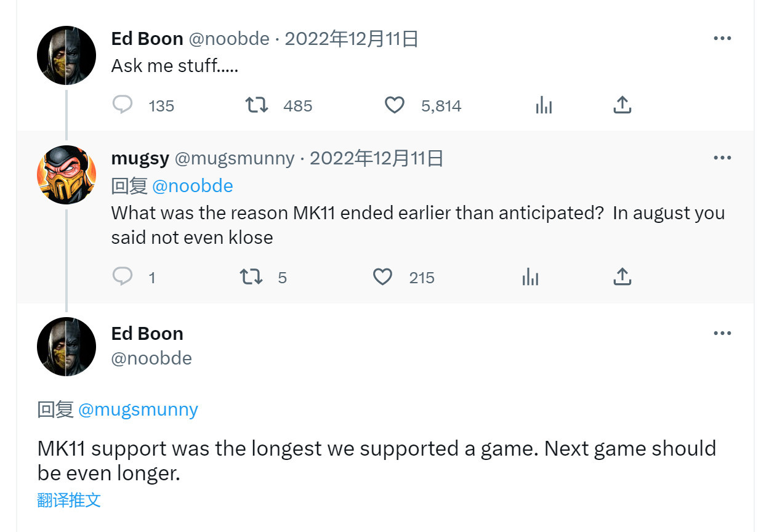Click the @mugsmunny mention link
The image size is (777, 532).
(x=138, y=409)
